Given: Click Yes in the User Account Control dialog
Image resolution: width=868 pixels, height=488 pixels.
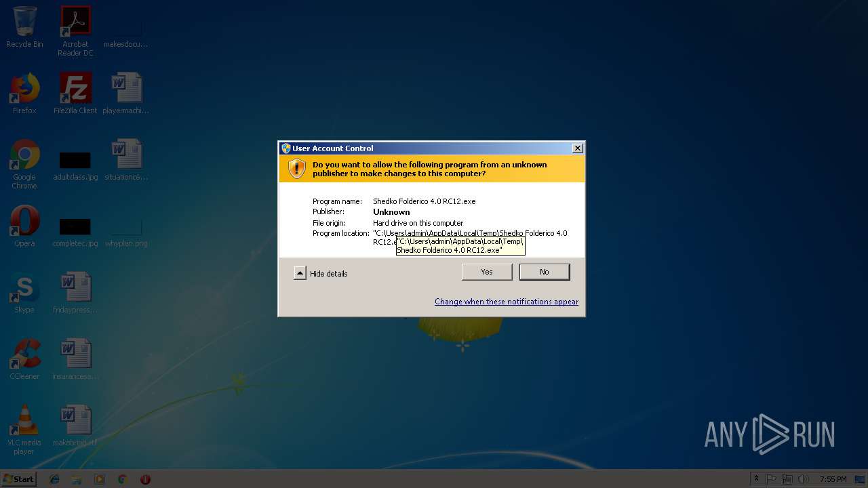Looking at the screenshot, I should coord(487,272).
